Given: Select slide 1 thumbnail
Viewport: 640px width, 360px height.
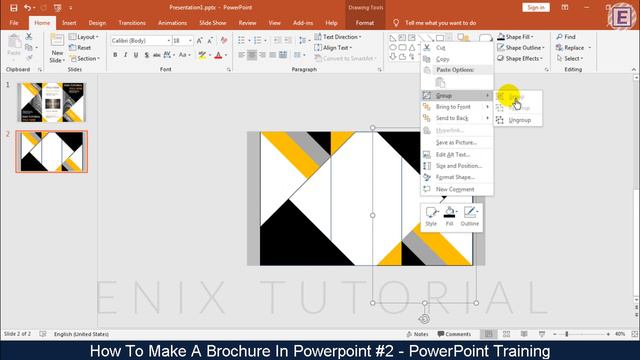Looking at the screenshot, I should [52, 102].
